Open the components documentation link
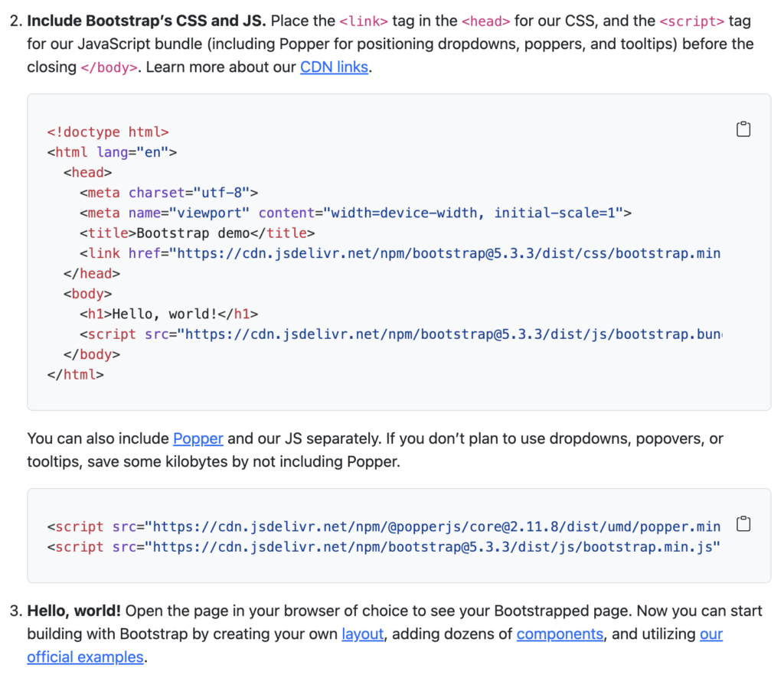 560,634
